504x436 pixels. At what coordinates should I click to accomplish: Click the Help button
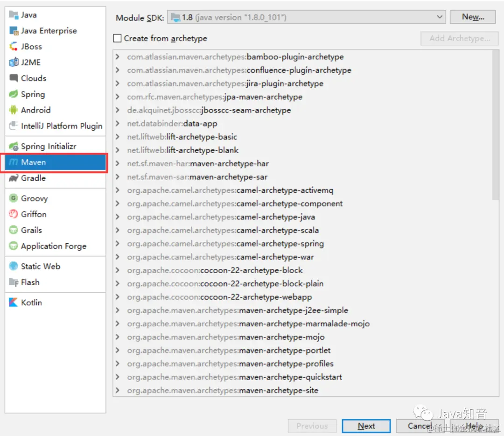click(x=474, y=426)
